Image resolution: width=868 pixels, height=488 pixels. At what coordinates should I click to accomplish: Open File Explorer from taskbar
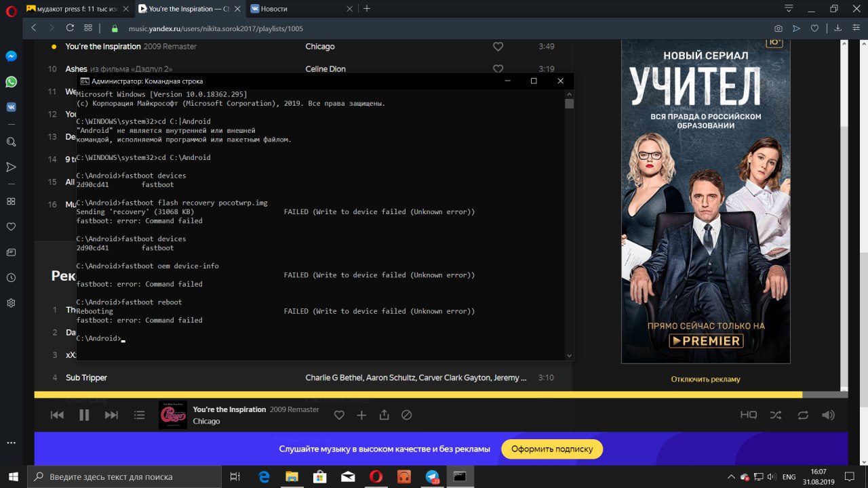(292, 476)
